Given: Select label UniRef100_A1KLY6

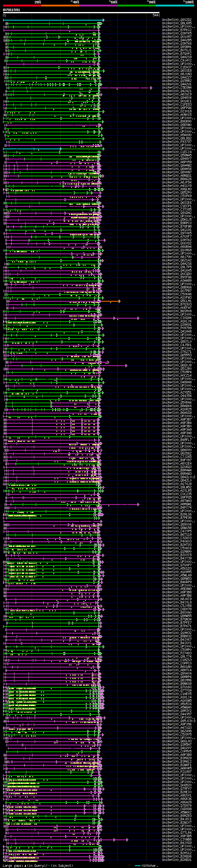Looking at the screenshot, I should [x=177, y=321].
